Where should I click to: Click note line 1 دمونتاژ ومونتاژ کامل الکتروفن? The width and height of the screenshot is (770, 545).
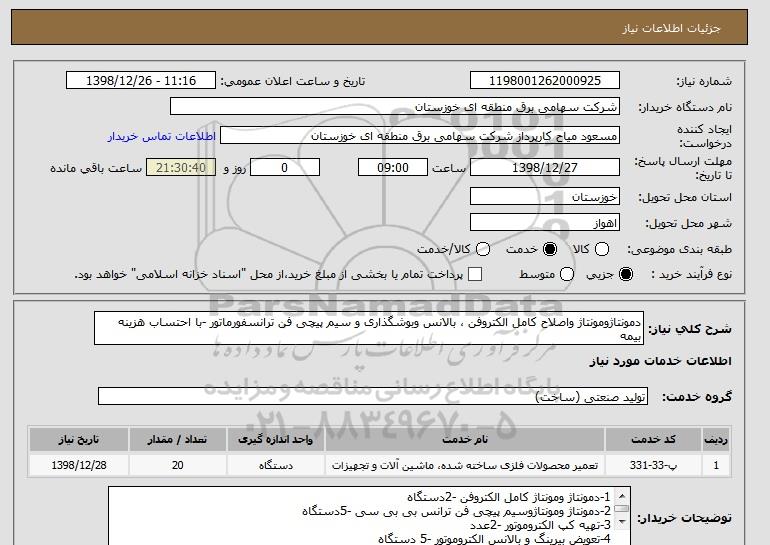(x=509, y=497)
